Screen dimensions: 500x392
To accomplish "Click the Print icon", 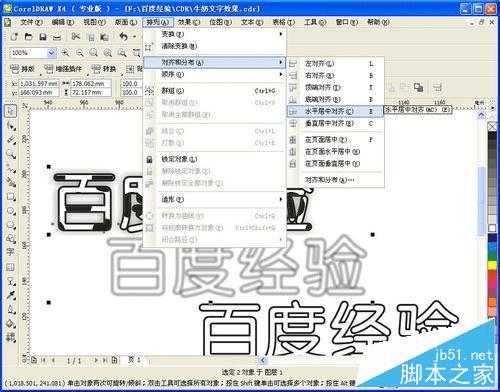I will tap(57, 37).
